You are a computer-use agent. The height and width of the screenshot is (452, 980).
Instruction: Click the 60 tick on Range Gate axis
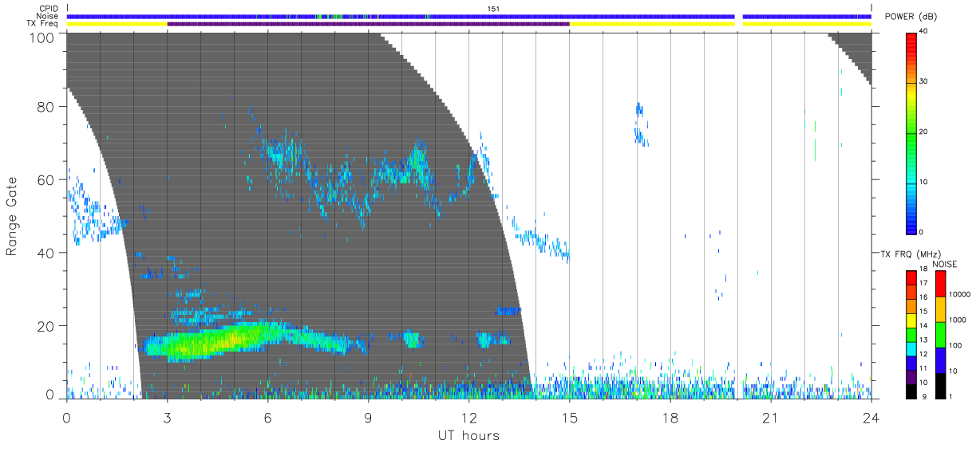click(47, 180)
